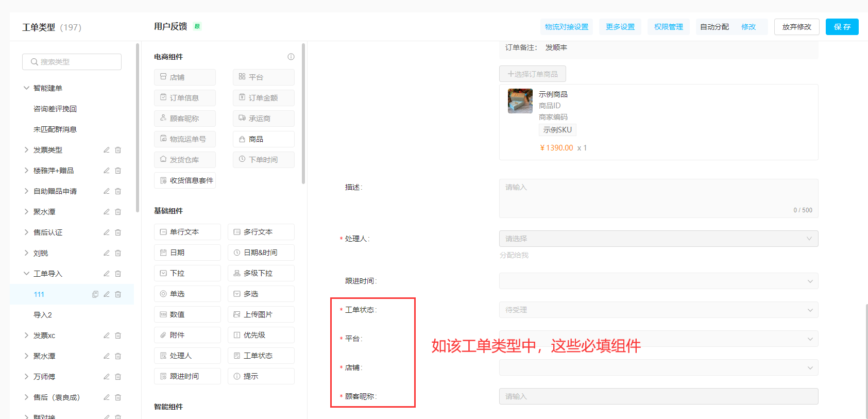Add the 附件 component
The height and width of the screenshot is (419, 868).
(188, 335)
